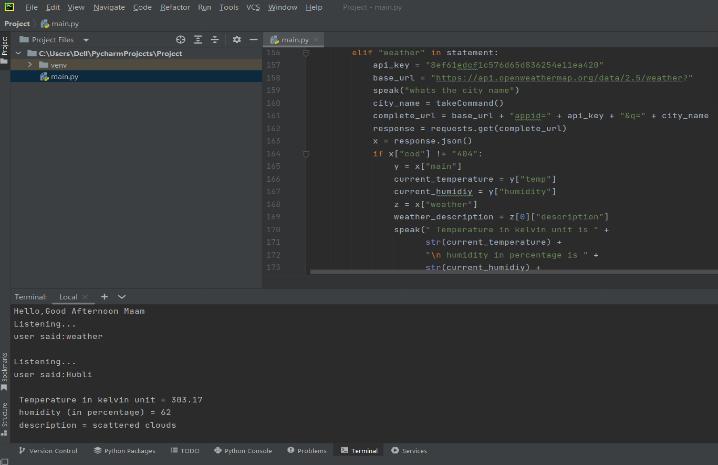Click the Collapse All icon in Project panel
The width and height of the screenshot is (718, 465).
point(215,40)
